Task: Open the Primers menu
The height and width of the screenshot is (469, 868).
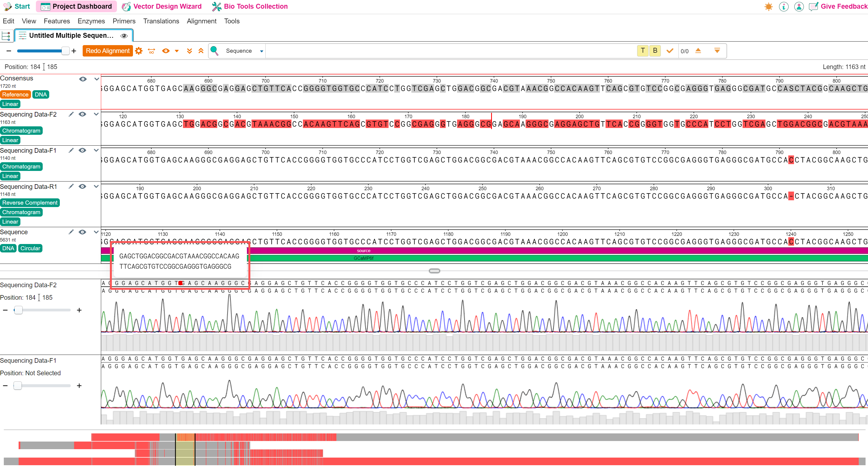Action: (124, 21)
